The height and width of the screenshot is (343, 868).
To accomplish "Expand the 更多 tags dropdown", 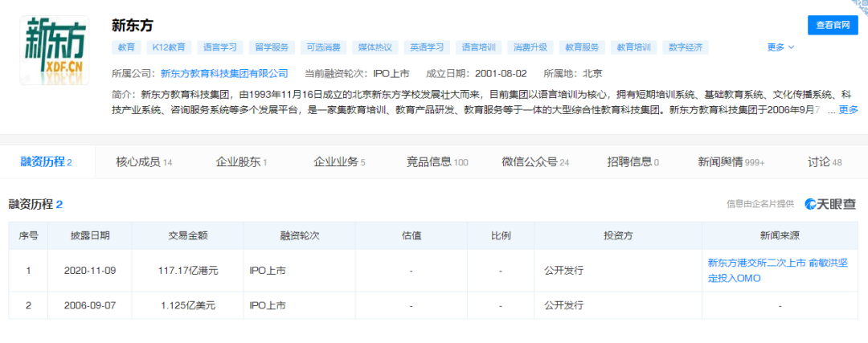I will point(780,47).
